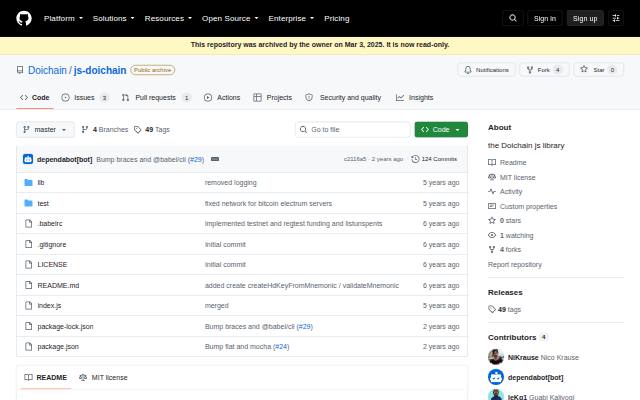The width and height of the screenshot is (640, 400).
Task: Switch to the Actions tab
Action: [222, 98]
